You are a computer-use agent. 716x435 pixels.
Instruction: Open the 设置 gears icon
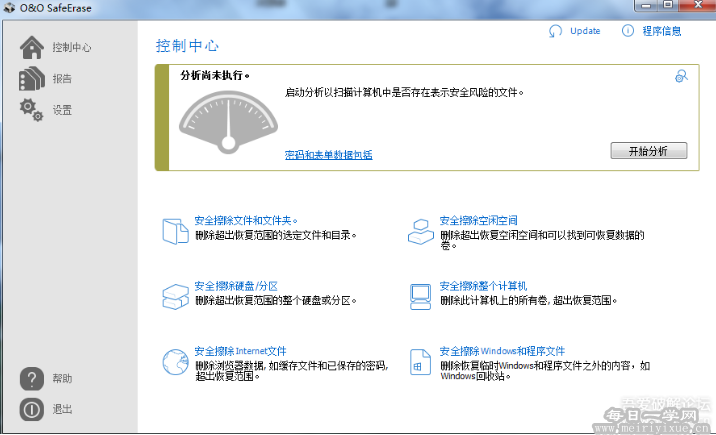click(x=32, y=110)
